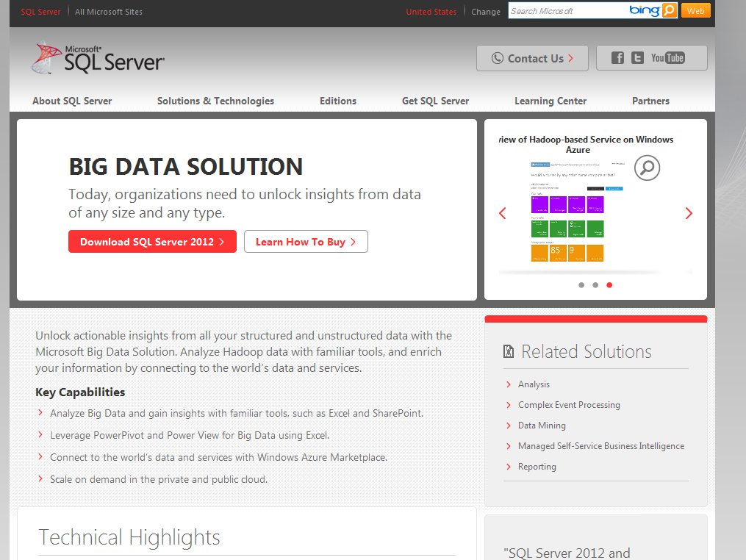Click the Change region link
Screen dimensions: 746x560
click(486, 12)
